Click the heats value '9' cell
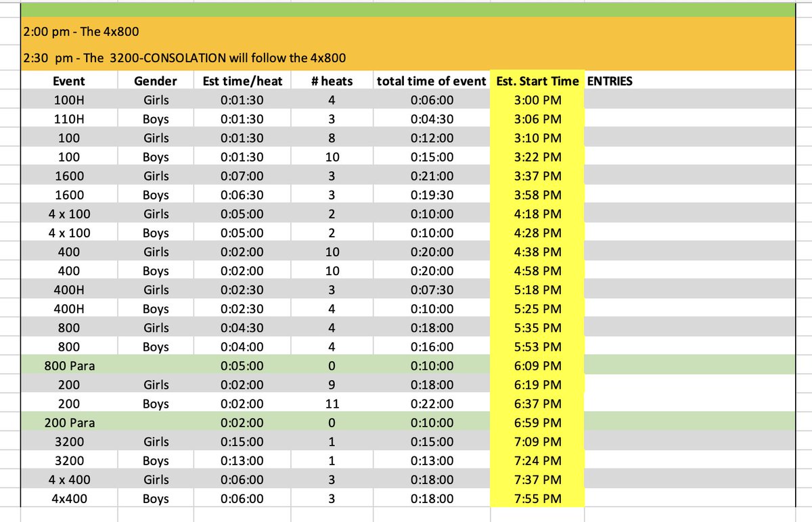The width and height of the screenshot is (812, 522). point(332,385)
